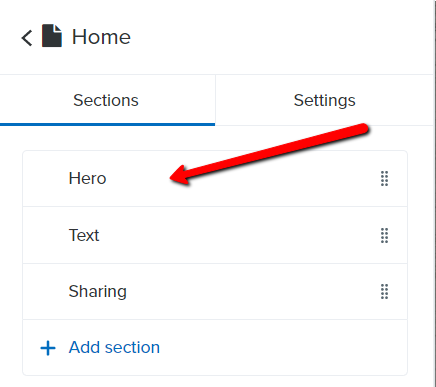This screenshot has height=387, width=436.
Task: Switch to the Sections tab
Action: 107,100
